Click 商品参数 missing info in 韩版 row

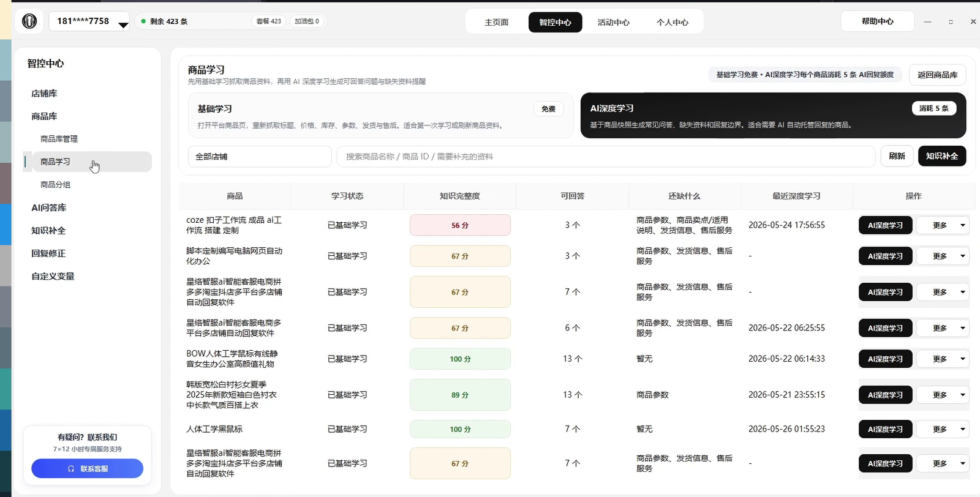click(x=652, y=395)
